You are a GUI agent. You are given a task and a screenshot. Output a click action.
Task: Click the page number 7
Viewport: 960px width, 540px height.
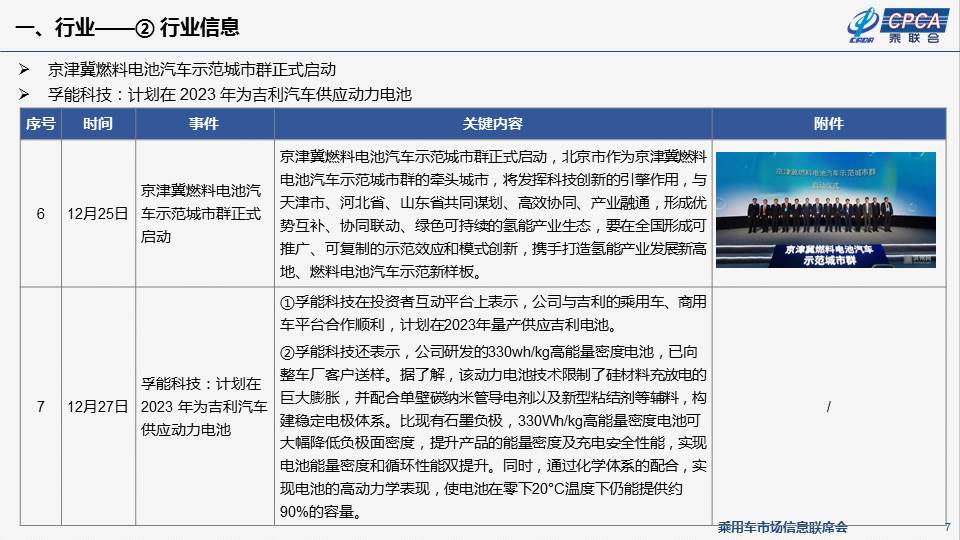pos(948,527)
